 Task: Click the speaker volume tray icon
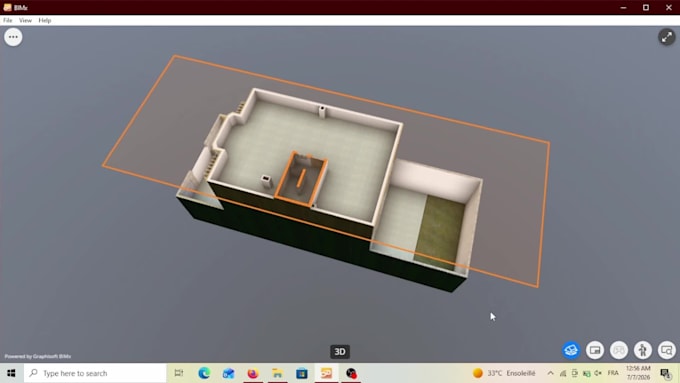[598, 373]
